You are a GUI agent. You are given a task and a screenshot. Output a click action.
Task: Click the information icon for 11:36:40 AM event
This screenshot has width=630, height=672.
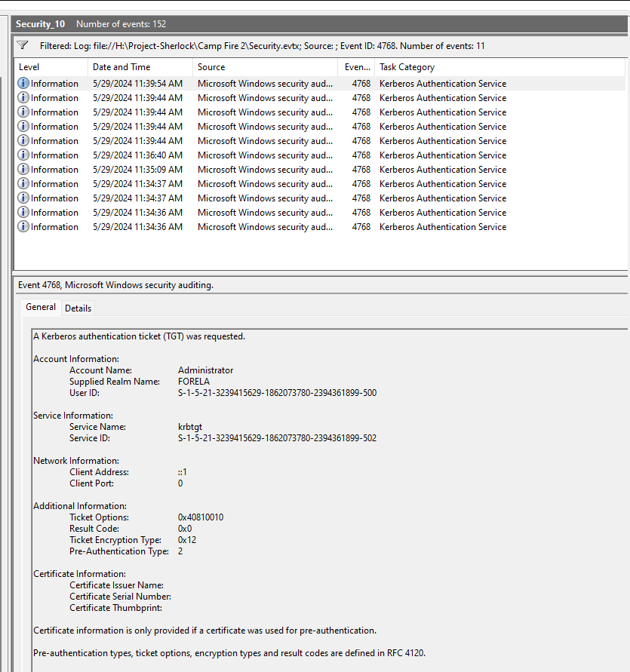tap(23, 155)
